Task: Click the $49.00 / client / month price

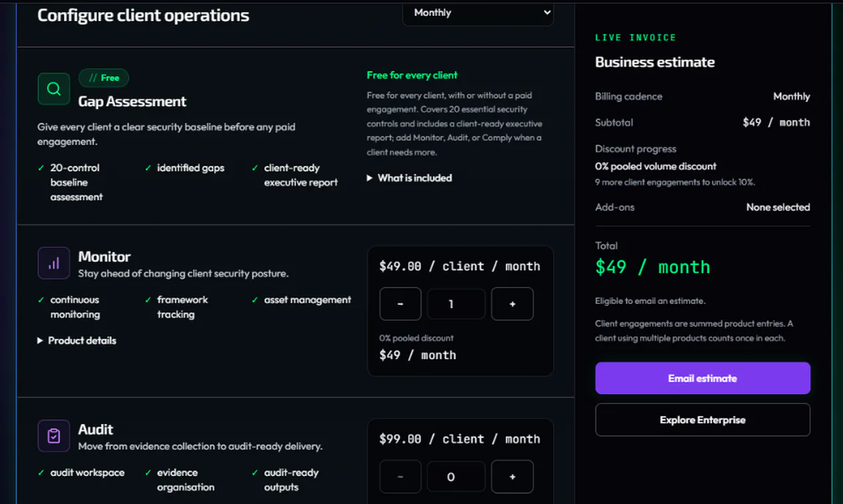Action: click(459, 266)
